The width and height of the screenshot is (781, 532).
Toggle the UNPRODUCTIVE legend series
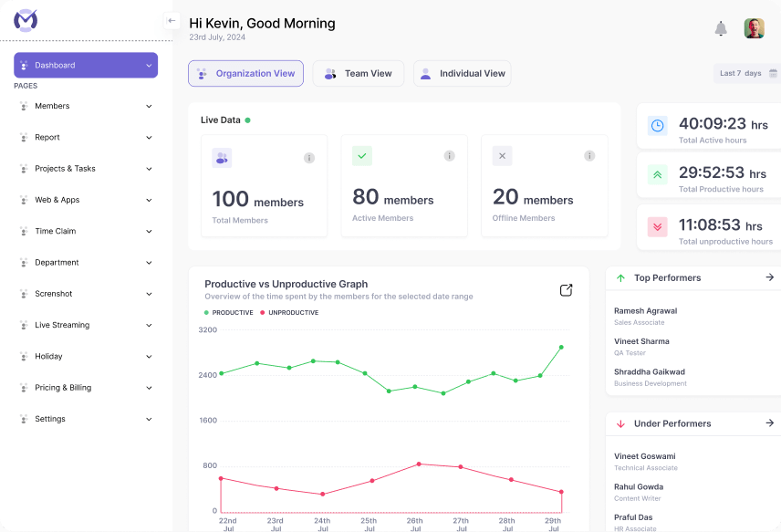(x=289, y=313)
